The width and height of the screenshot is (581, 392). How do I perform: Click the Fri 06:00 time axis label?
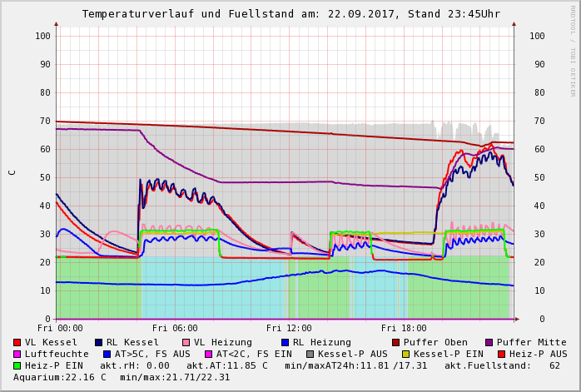coord(175,329)
